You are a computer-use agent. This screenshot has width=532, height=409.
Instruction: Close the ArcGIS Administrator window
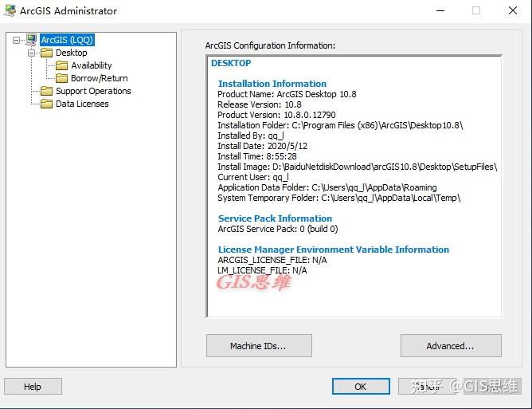513,10
